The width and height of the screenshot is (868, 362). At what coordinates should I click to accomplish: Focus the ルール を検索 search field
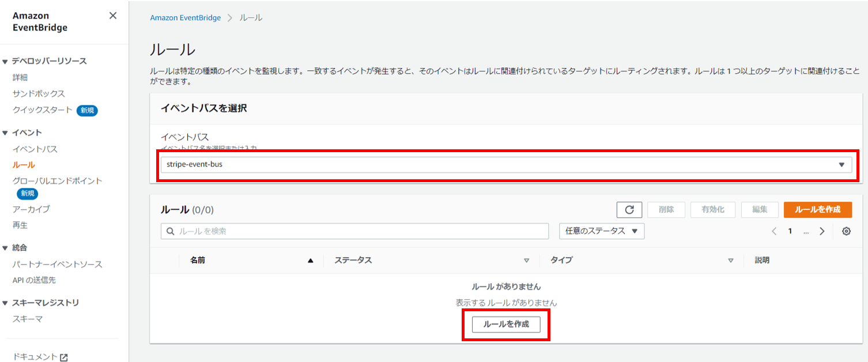point(354,231)
